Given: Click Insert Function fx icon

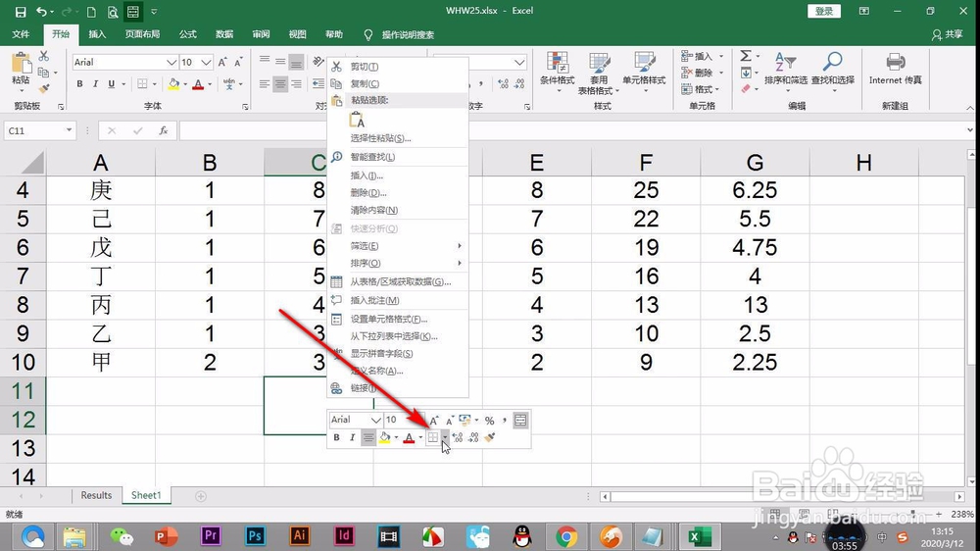Looking at the screenshot, I should (163, 130).
